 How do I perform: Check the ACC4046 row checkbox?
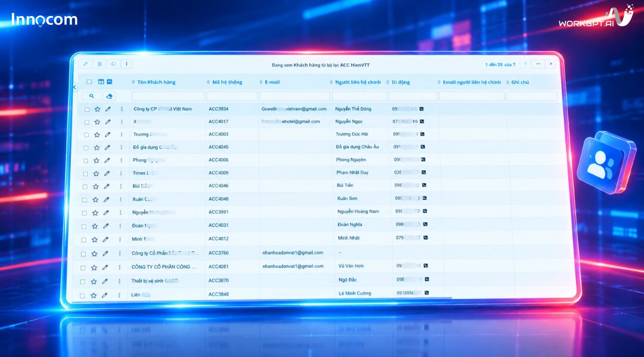[85, 187]
